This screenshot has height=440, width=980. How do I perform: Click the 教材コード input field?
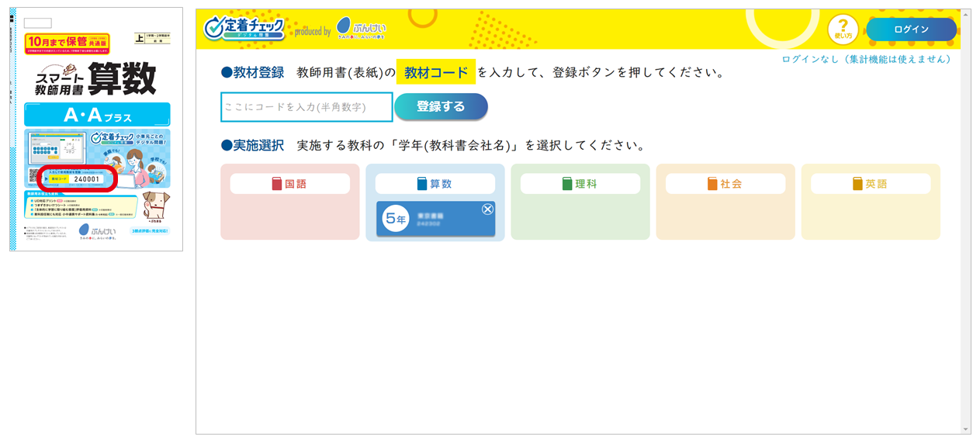point(306,107)
